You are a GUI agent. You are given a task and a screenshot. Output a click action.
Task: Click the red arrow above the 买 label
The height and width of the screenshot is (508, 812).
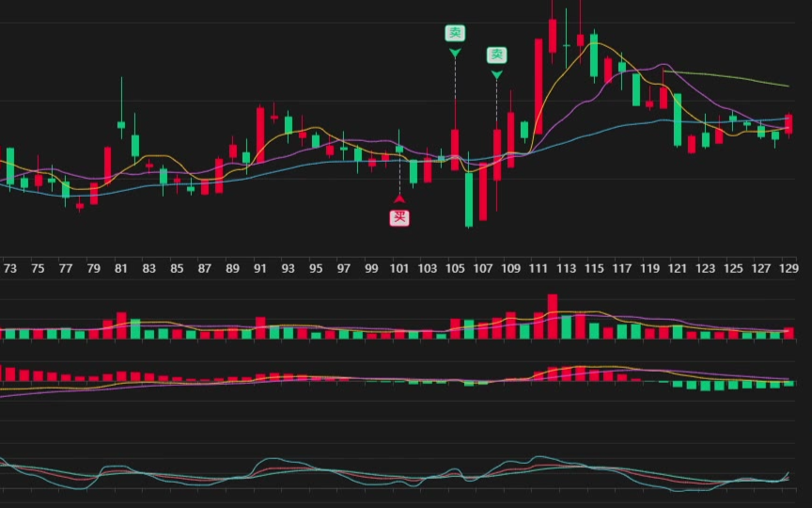pos(399,199)
